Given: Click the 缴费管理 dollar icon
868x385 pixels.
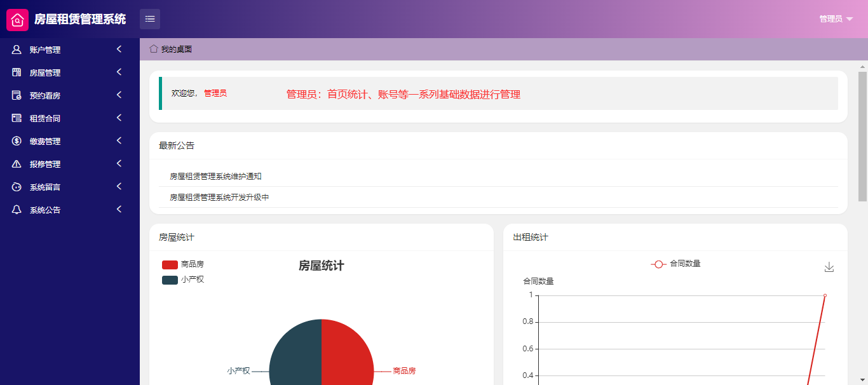Looking at the screenshot, I should 17,141.
